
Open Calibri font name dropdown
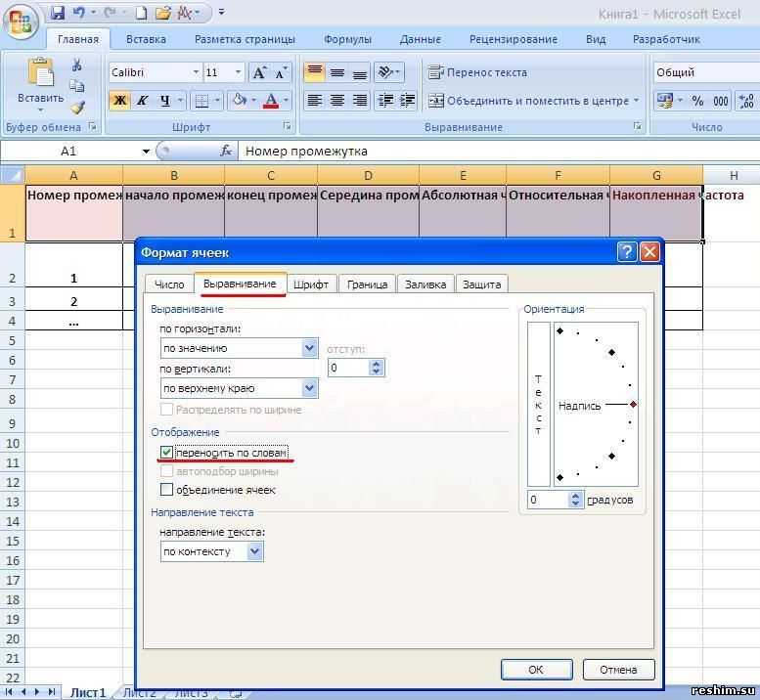(196, 72)
